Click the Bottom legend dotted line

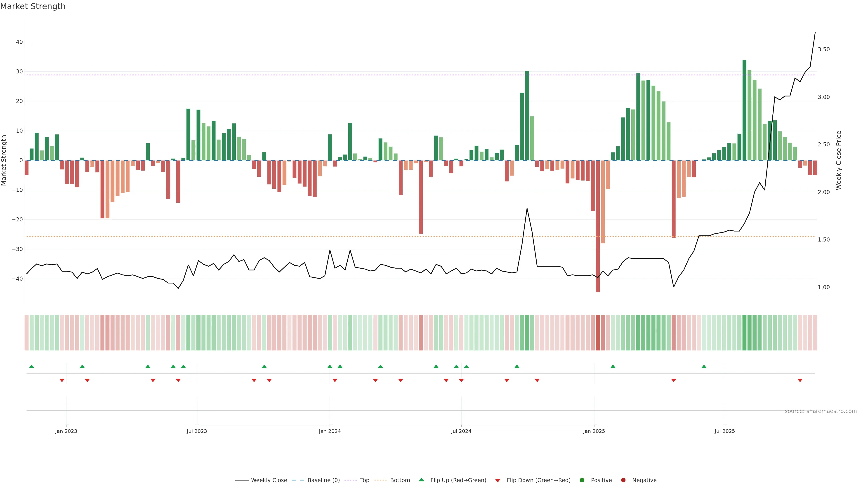point(380,480)
